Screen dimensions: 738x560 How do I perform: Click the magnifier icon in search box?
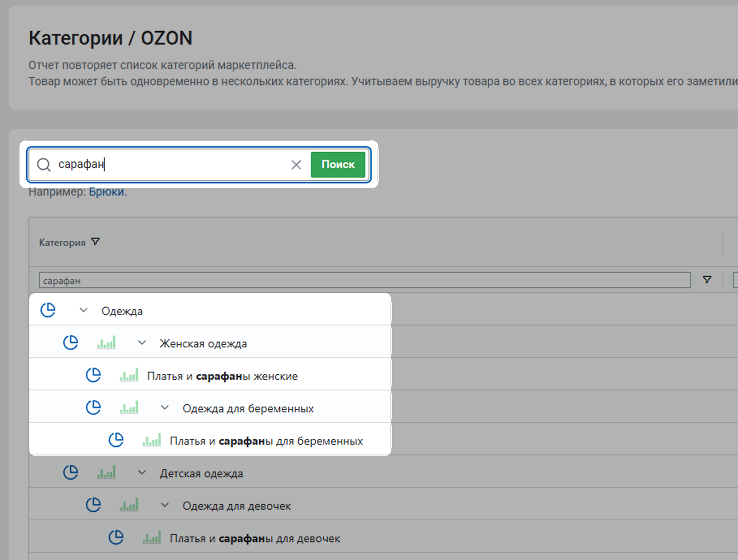point(44,164)
